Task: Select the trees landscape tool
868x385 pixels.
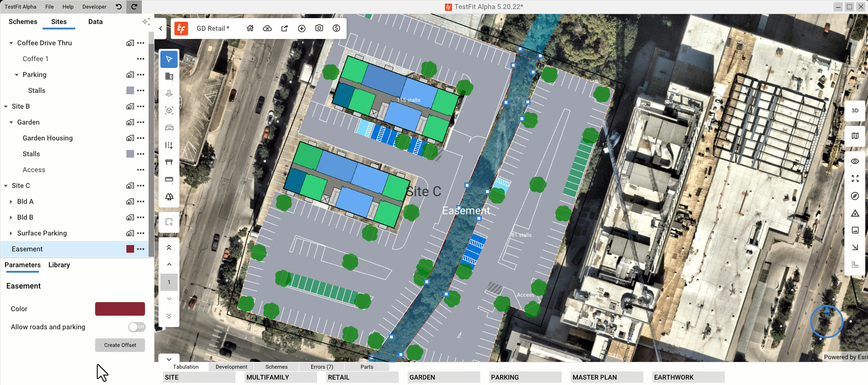Action: [169, 197]
